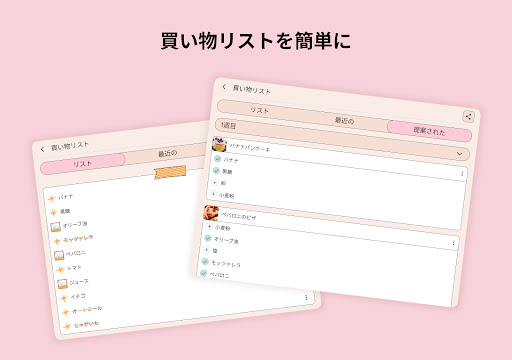Select 提案された tab in right window

coord(429,131)
